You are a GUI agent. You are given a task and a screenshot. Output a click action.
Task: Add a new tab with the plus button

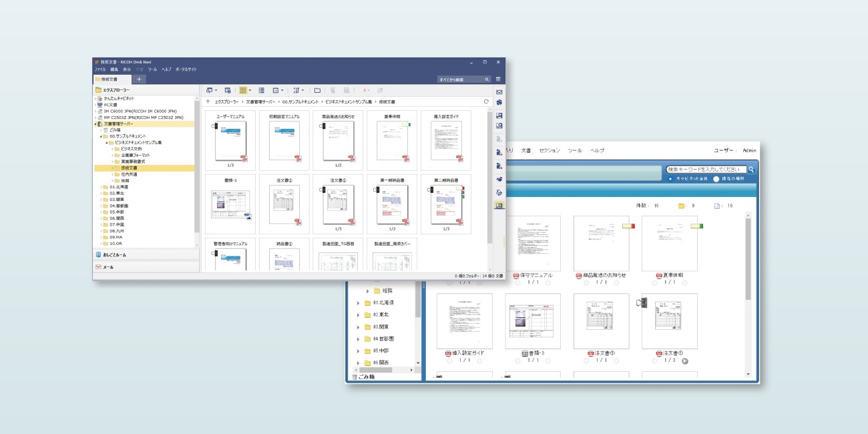point(138,79)
